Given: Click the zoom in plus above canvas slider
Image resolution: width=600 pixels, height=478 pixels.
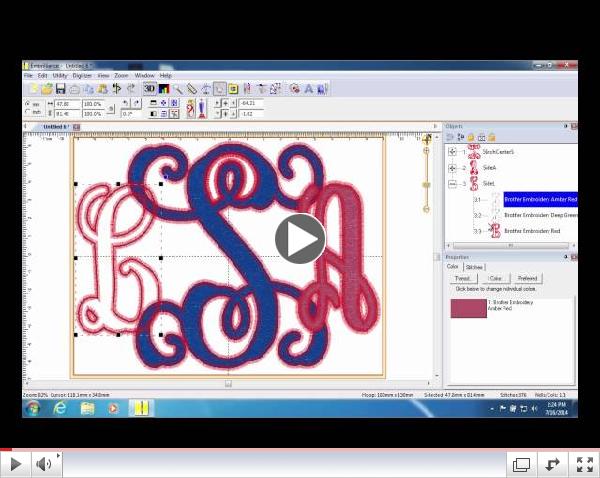Looking at the screenshot, I should pos(426,151).
